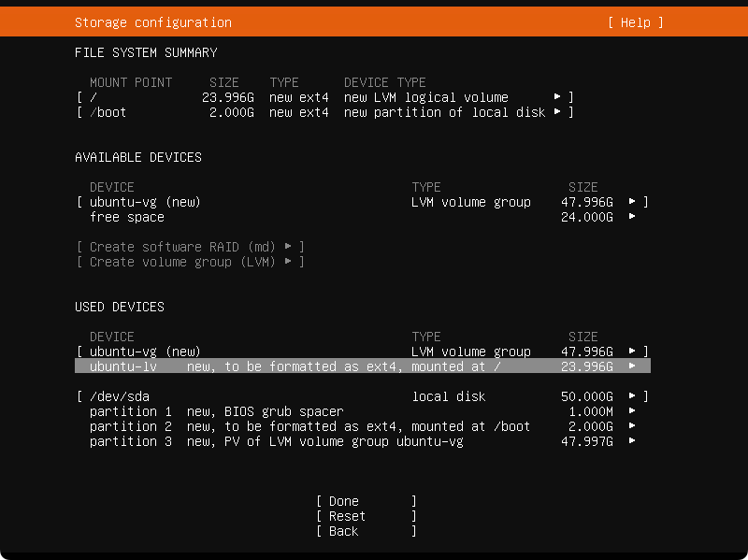Open arrow menu for /boot mount row
Viewport: 748px width, 560px height.
click(557, 112)
